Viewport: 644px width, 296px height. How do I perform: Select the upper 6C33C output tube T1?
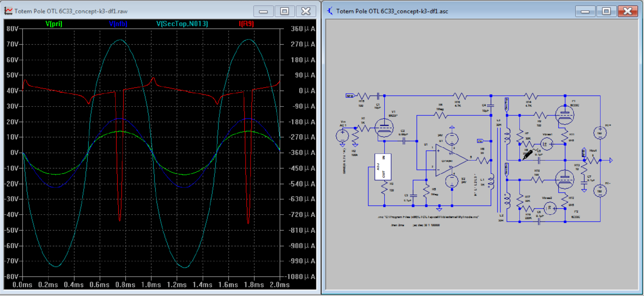564,115
